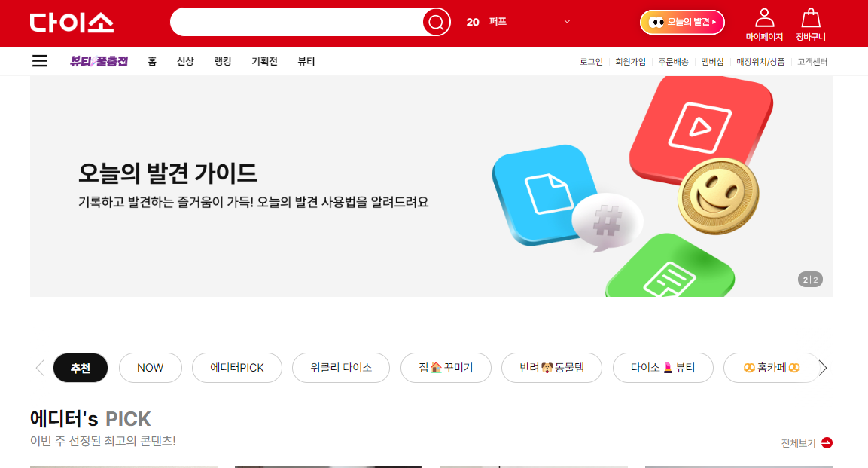The width and height of the screenshot is (868, 468).
Task: Expand the trending search term dropdown
Action: [x=566, y=22]
